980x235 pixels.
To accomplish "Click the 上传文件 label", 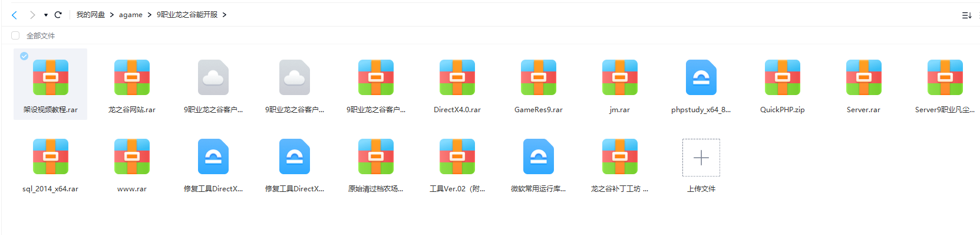I will [701, 189].
